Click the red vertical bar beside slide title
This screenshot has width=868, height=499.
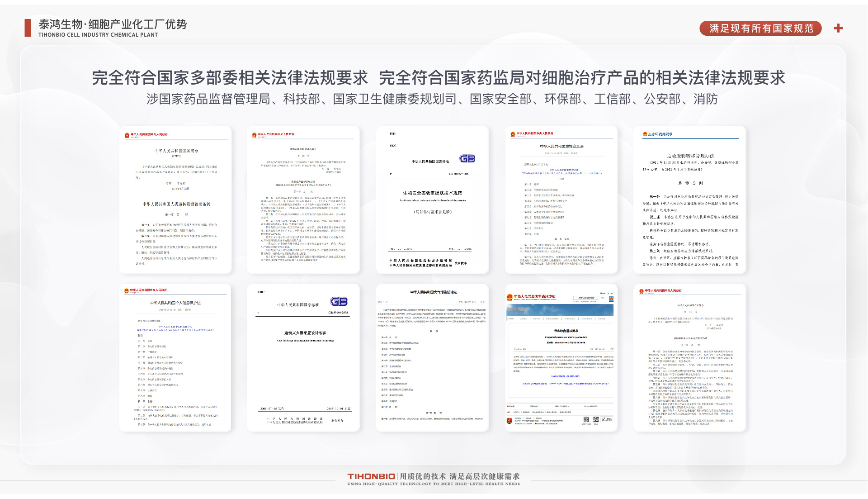pos(28,28)
